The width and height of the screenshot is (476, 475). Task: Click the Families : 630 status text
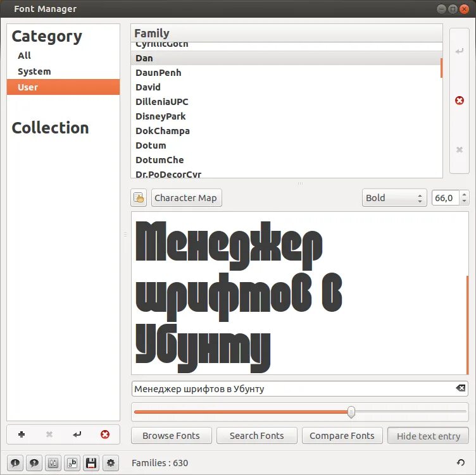pos(160,463)
